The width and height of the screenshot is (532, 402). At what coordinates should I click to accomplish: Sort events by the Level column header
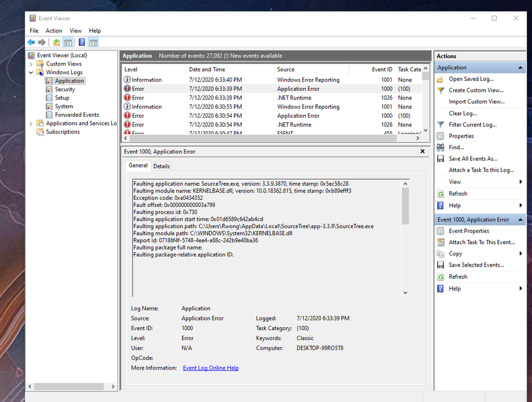(154, 69)
